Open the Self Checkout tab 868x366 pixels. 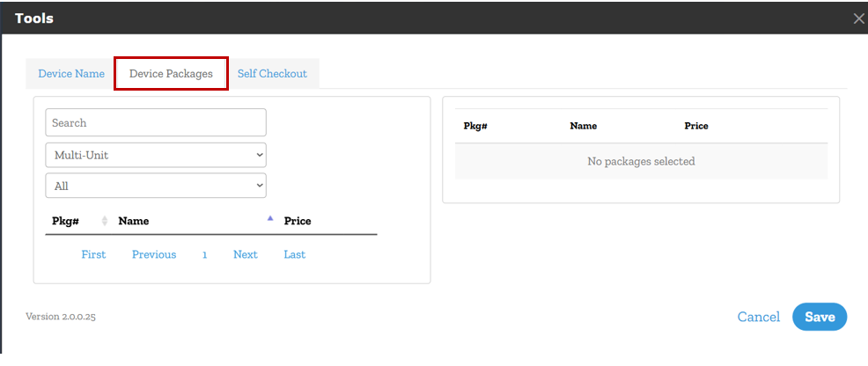[x=272, y=74]
